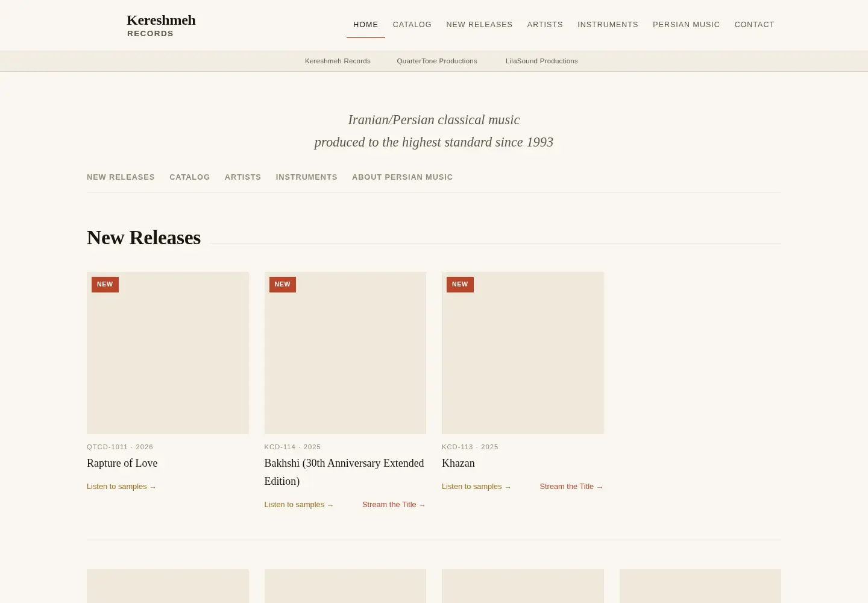Jump to CATALOG in section nav
Image resolution: width=868 pixels, height=603 pixels.
tap(190, 177)
